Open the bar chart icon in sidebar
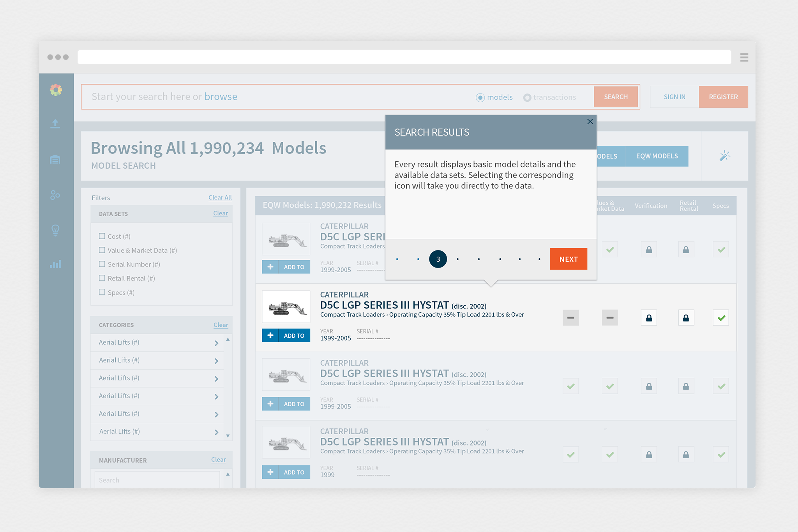Screen dimensions: 798x532 55,264
